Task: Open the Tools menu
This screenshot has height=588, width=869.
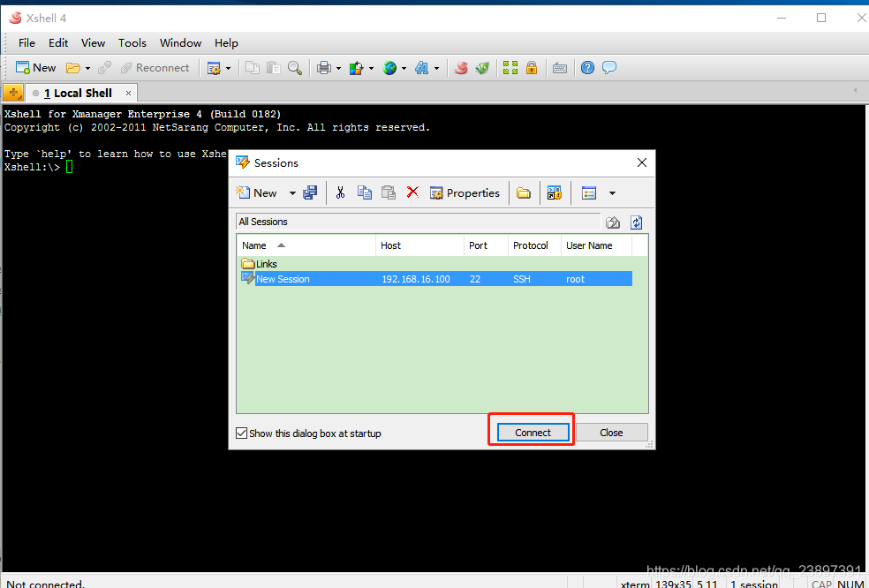Action: pos(132,42)
